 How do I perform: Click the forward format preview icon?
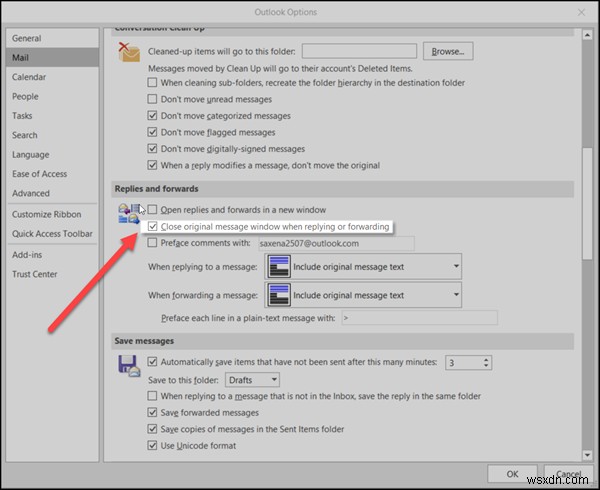279,295
